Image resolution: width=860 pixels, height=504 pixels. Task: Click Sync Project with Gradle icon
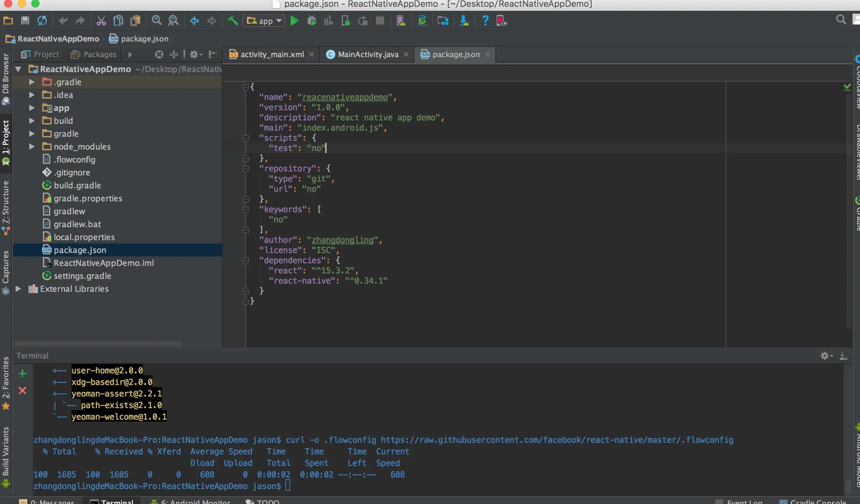[422, 20]
